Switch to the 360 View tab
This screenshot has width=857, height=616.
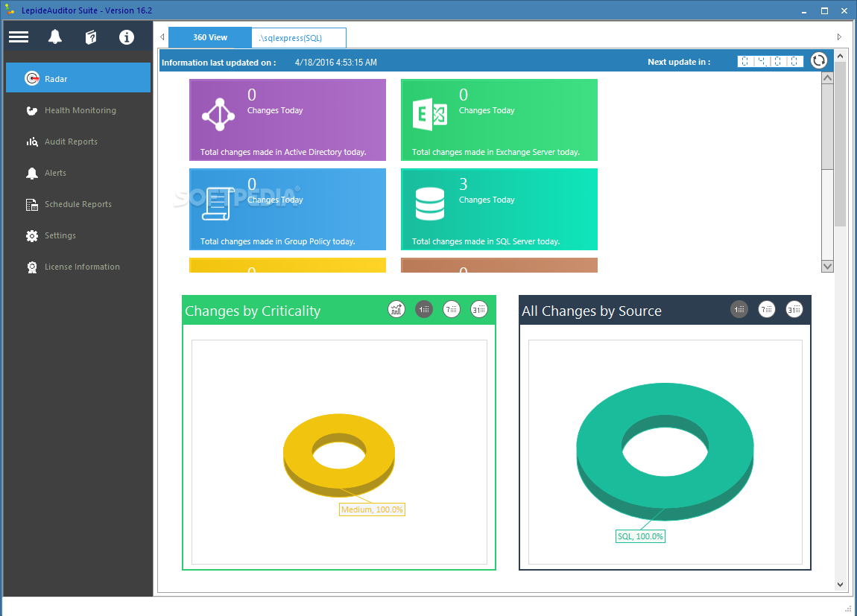[x=209, y=36]
